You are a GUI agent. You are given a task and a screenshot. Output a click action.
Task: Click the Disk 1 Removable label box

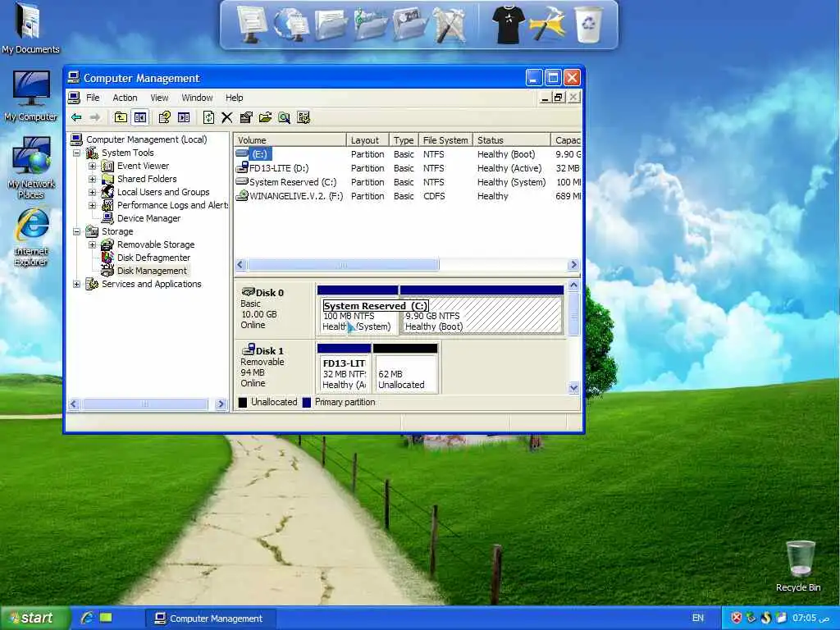(x=275, y=367)
